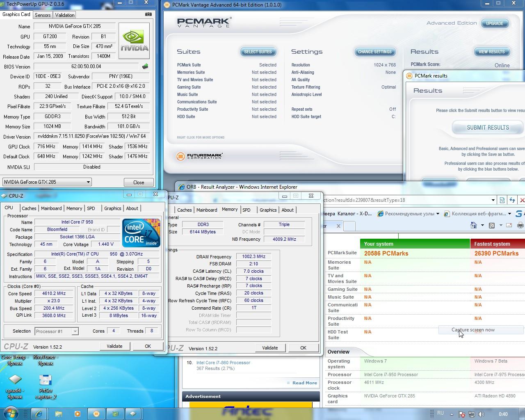Click the IE read mail icon
The width and height of the screenshot is (525, 420).
[x=509, y=225]
